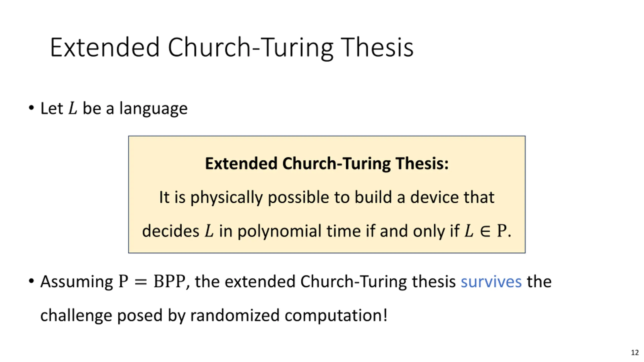Image resolution: width=644 pixels, height=362 pixels.
Task: Click the slide title Extended Church-Turing Thesis
Action: point(232,48)
